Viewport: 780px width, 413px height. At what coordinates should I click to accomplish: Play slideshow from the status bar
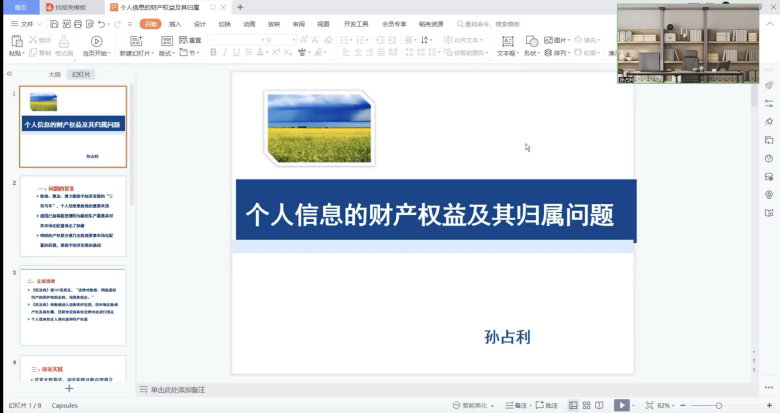point(622,405)
